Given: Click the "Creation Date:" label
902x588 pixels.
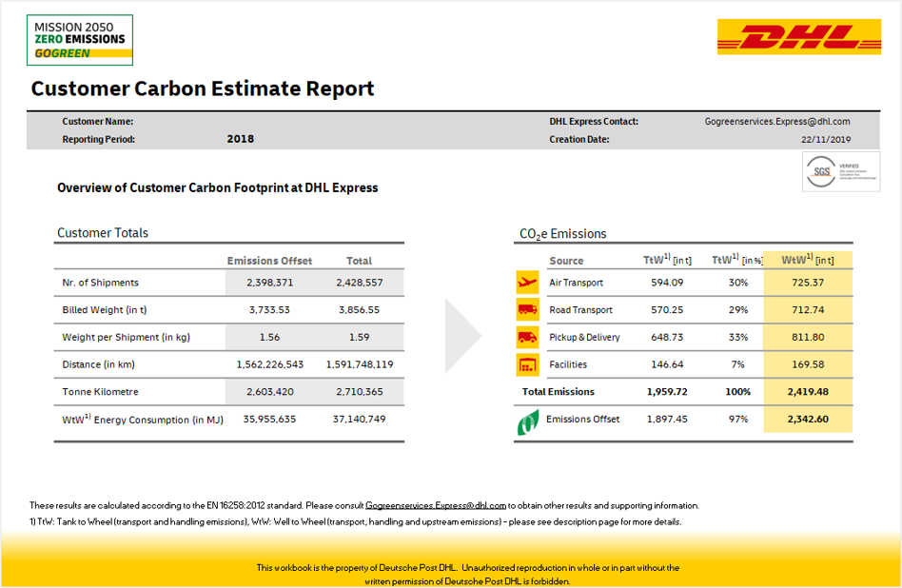Looking at the screenshot, I should (x=579, y=139).
